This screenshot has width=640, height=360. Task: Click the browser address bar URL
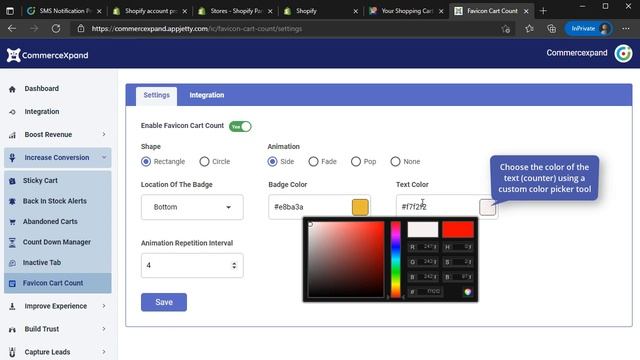(197, 29)
